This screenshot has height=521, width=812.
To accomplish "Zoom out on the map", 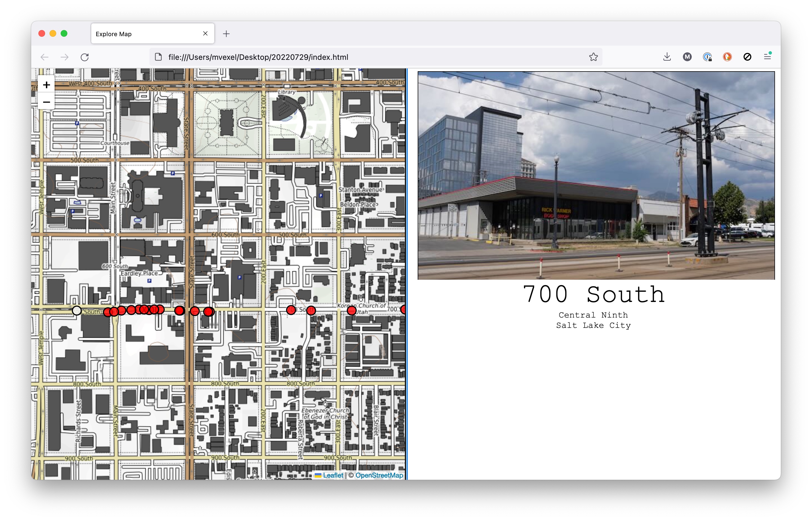I will 46,102.
